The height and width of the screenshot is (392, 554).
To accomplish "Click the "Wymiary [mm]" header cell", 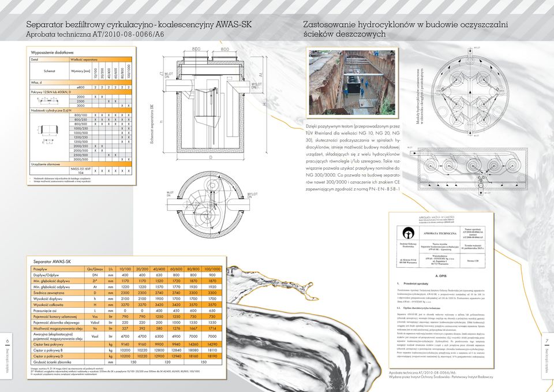I will pyautogui.click(x=81, y=71).
